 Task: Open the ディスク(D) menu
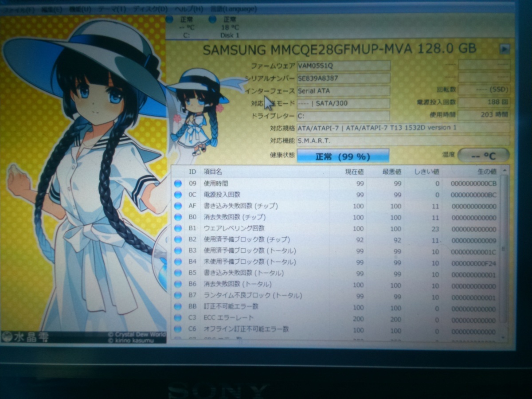(150, 9)
